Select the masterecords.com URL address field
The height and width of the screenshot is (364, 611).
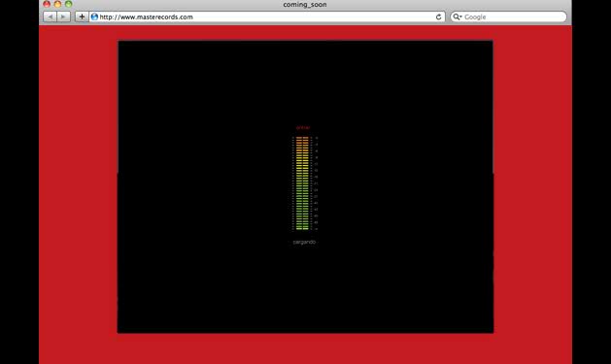267,17
